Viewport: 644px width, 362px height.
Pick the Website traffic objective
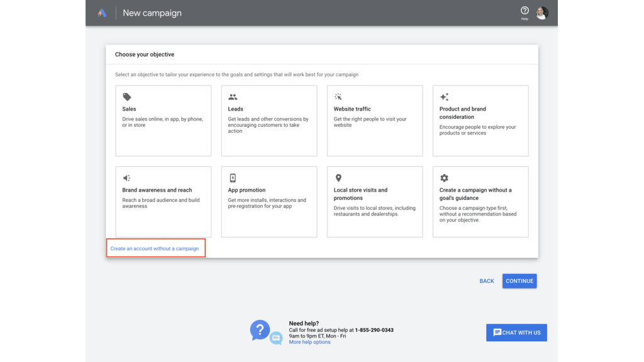click(x=375, y=121)
